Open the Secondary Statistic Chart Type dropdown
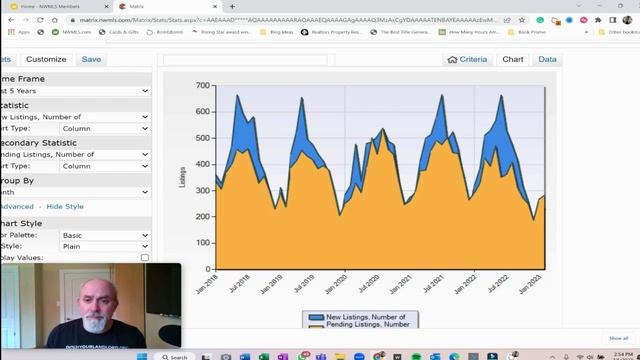Image resolution: width=640 pixels, height=360 pixels. [x=105, y=166]
